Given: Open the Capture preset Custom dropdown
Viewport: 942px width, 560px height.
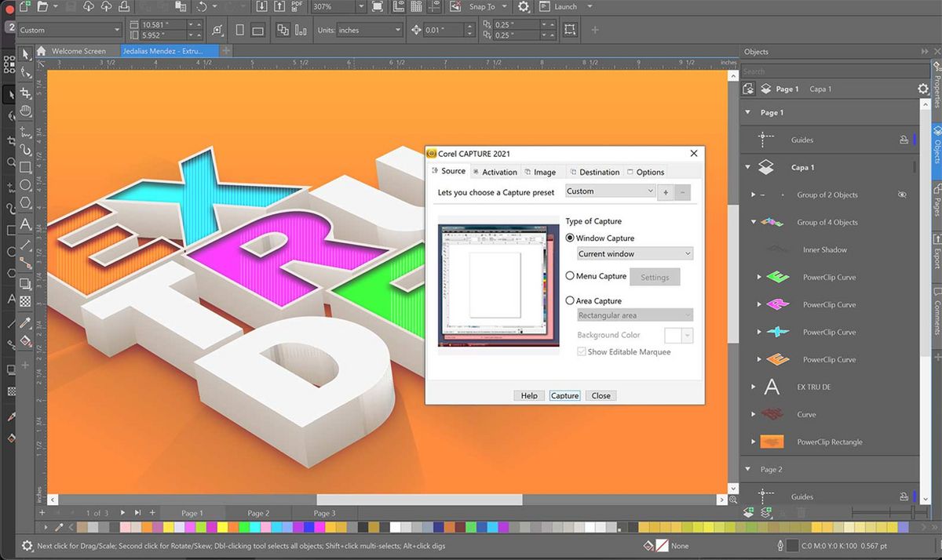Looking at the screenshot, I should tap(610, 191).
